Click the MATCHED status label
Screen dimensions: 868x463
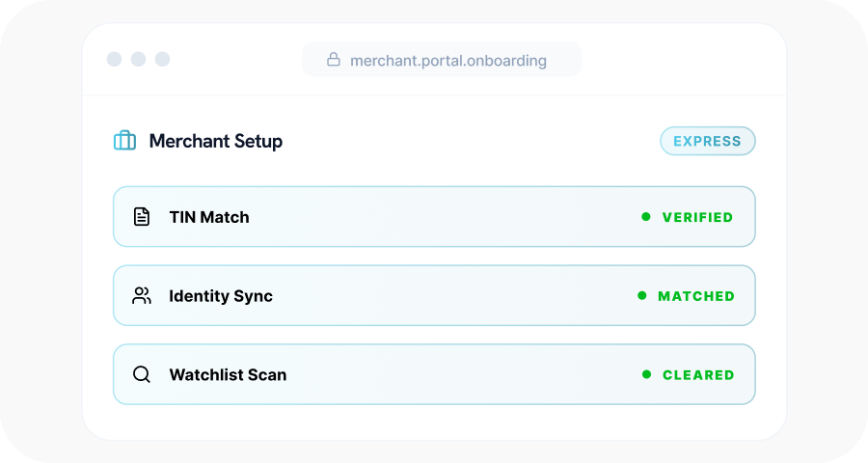695,296
